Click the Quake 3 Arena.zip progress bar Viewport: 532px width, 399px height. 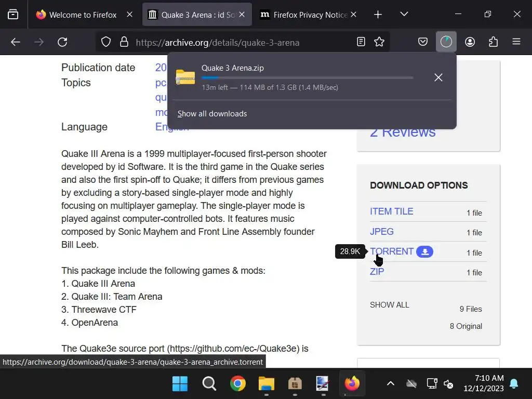307,78
